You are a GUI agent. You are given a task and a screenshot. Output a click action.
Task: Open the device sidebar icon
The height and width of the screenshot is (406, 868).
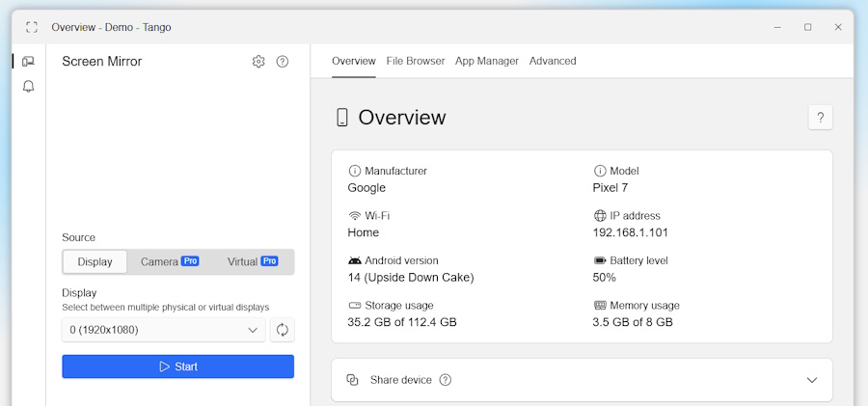(29, 61)
